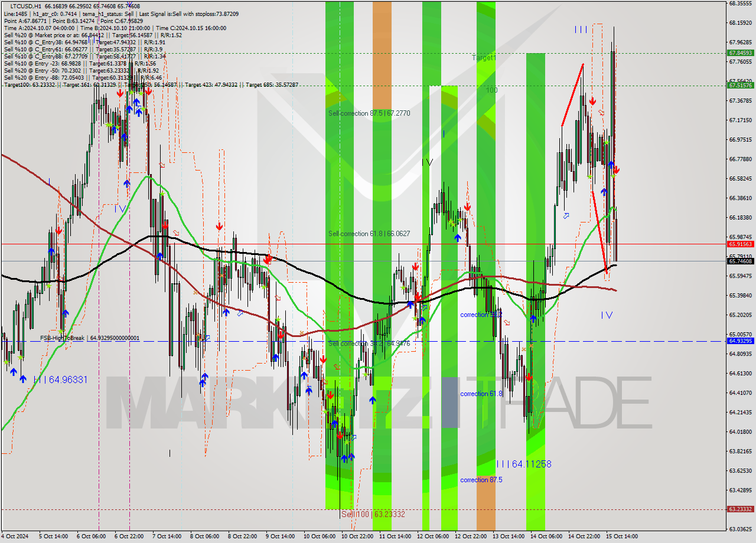Click the '6 Oct 22:00' time label

[129, 537]
